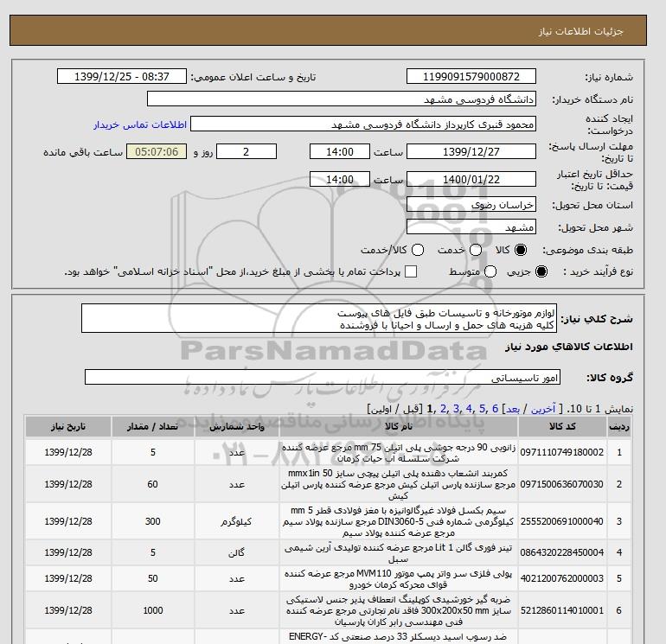
Task: Click the تعداد / مقدار column header
Action: pos(153,427)
